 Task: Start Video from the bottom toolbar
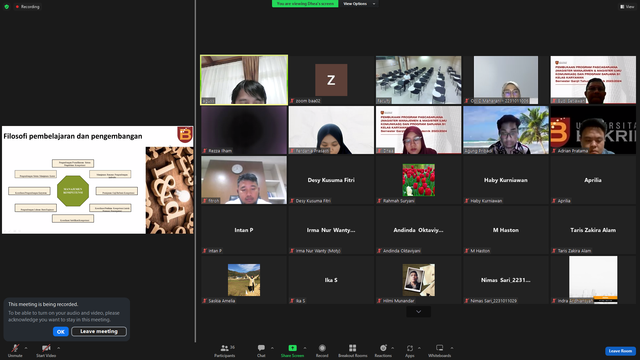click(46, 350)
